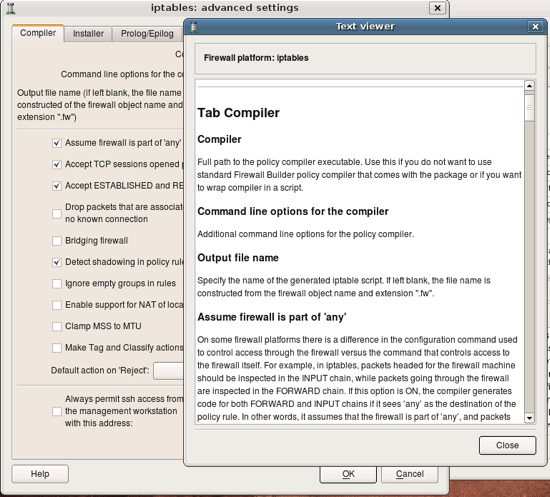Disable Detect shadowing in policy rules
The height and width of the screenshot is (497, 550).
(x=57, y=262)
